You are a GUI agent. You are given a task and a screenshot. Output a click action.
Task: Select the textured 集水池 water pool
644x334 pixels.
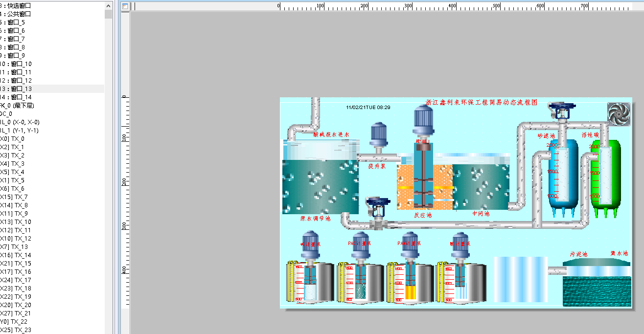pyautogui.click(x=597, y=291)
